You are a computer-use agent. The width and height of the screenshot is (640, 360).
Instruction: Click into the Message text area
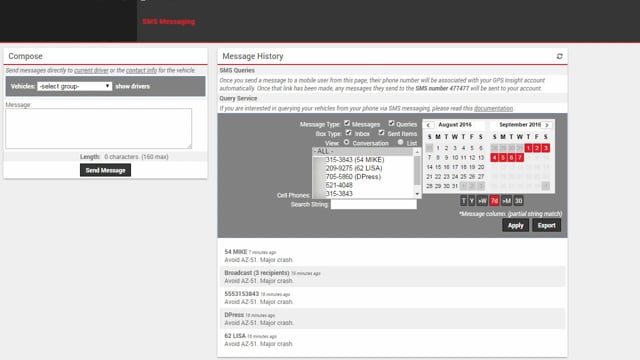tap(98, 129)
